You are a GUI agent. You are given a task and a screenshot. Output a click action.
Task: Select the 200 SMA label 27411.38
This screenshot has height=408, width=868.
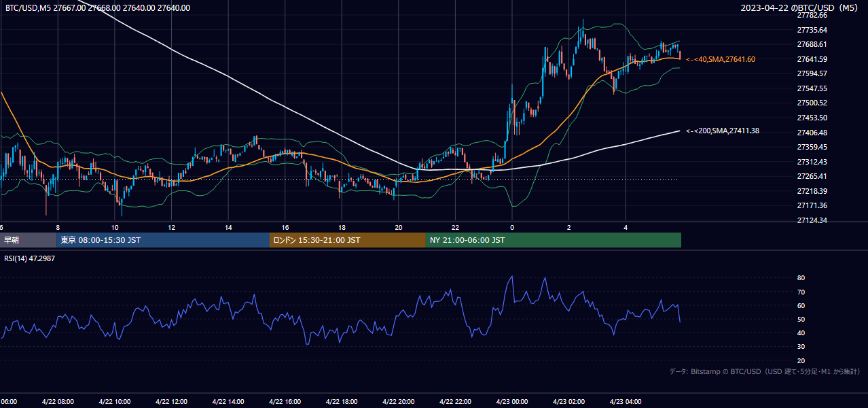click(723, 131)
